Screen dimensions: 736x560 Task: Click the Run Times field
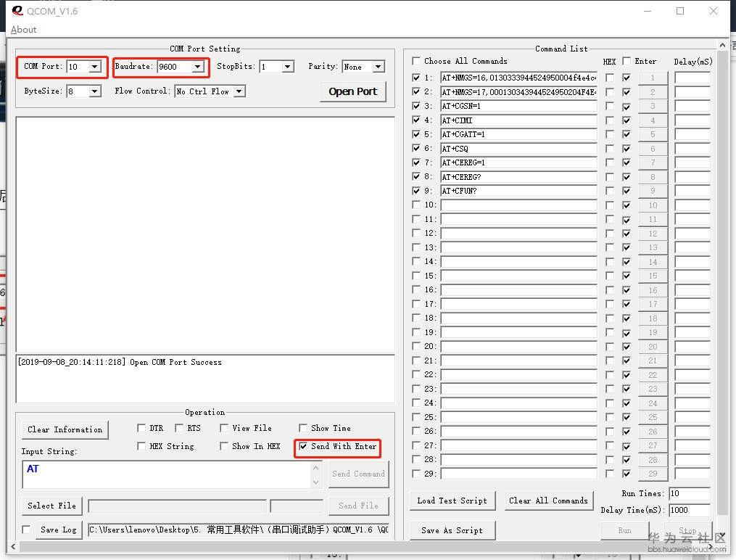pyautogui.click(x=689, y=494)
